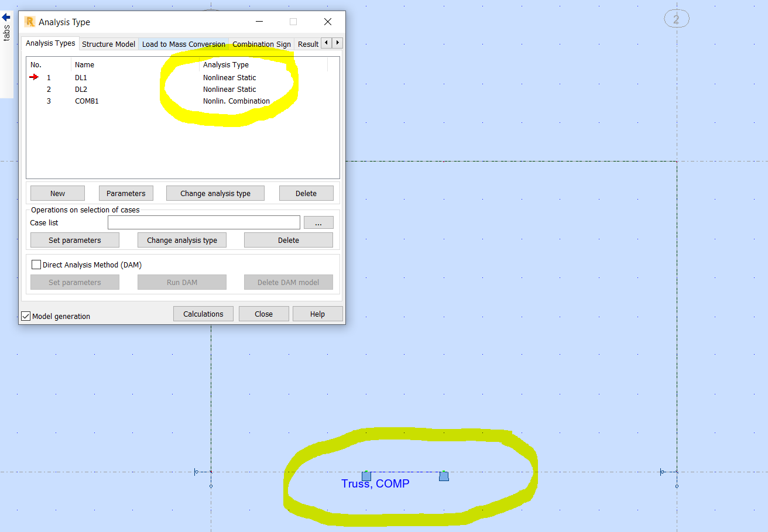Click inside the Case list input field

tap(204, 222)
